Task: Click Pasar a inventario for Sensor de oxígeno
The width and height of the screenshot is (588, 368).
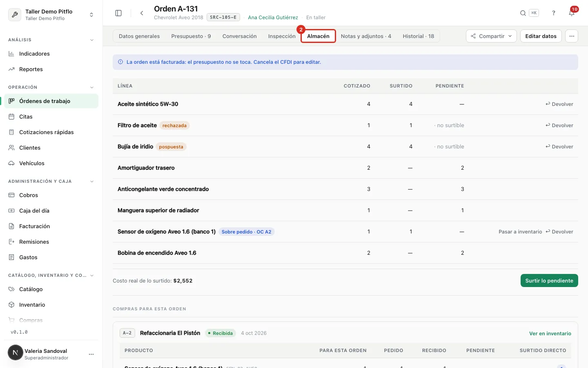Action: point(520,231)
